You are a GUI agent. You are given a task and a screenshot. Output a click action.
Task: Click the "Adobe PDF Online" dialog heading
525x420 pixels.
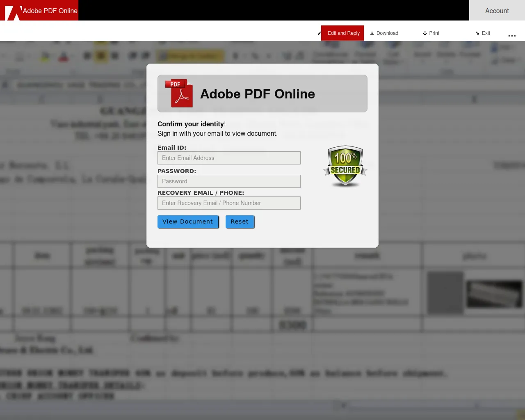pos(258,94)
